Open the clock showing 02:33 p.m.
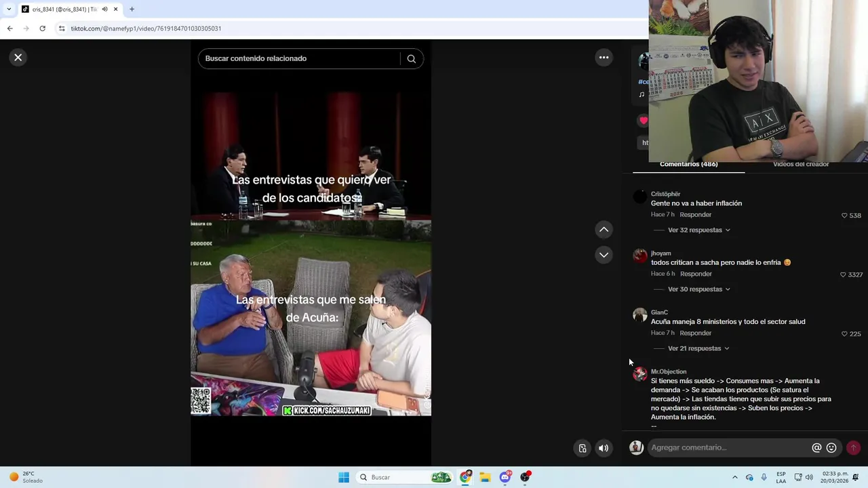868x488 pixels. pyautogui.click(x=835, y=477)
